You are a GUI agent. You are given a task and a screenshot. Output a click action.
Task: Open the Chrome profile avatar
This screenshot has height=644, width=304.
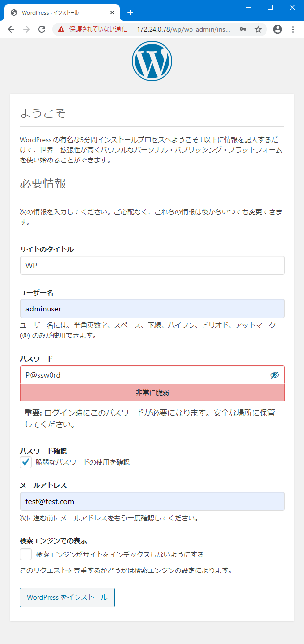click(278, 29)
